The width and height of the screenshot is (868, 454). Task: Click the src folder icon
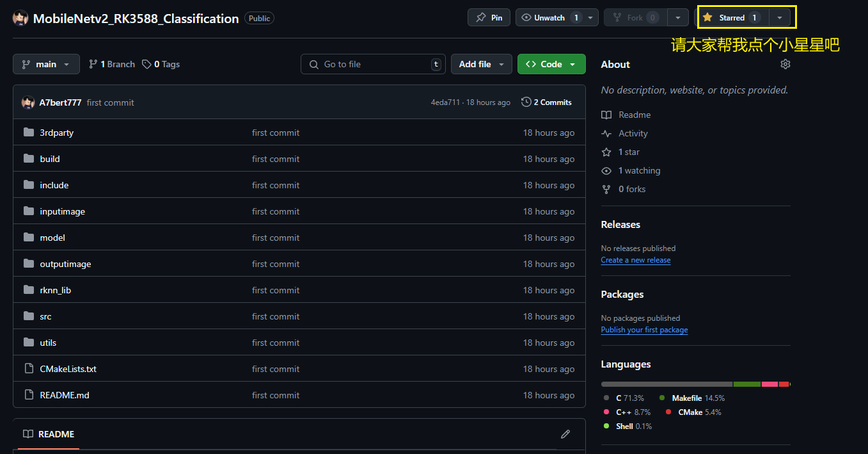coord(29,316)
